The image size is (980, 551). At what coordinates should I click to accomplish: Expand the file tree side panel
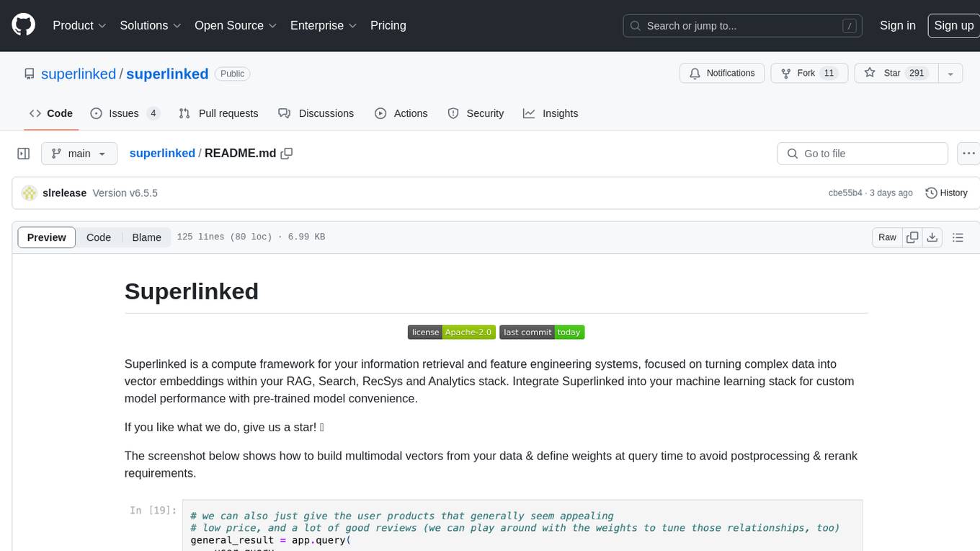23,154
